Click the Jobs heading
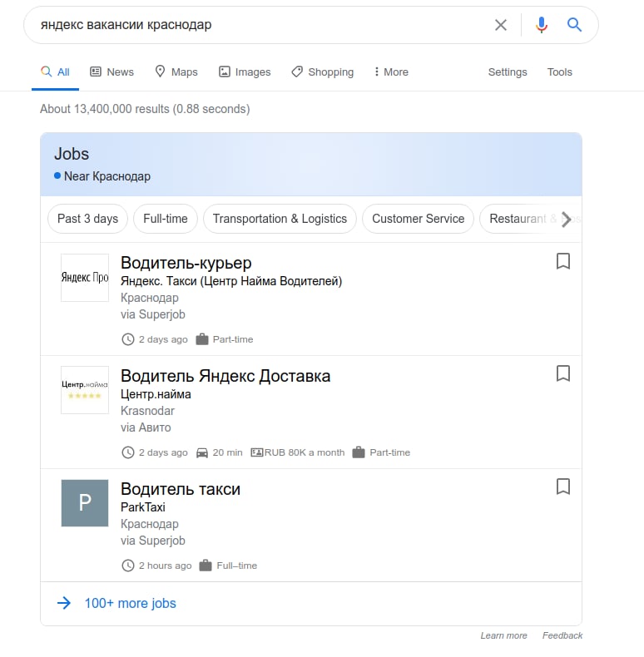This screenshot has width=644, height=657. pyautogui.click(x=72, y=154)
